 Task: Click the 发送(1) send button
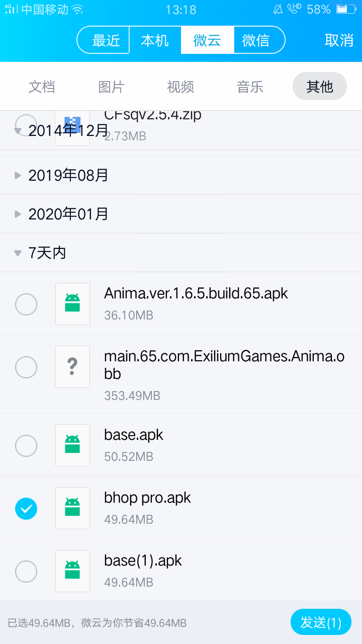click(x=321, y=622)
